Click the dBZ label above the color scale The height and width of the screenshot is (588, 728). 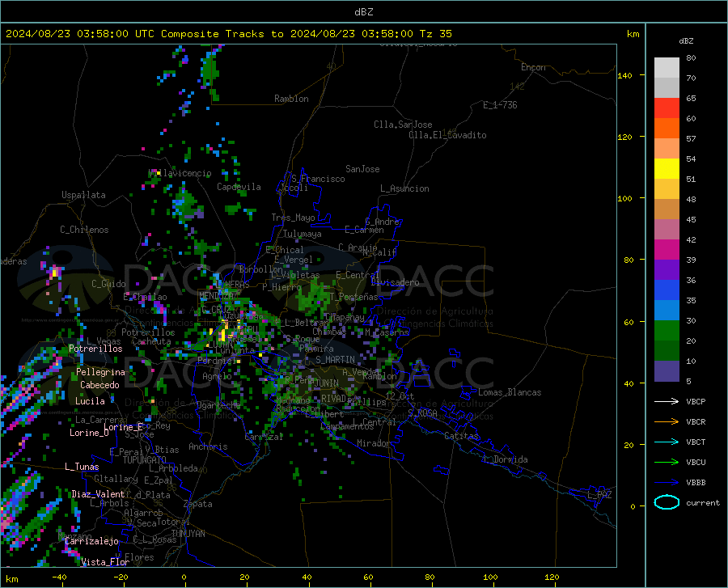(x=686, y=40)
